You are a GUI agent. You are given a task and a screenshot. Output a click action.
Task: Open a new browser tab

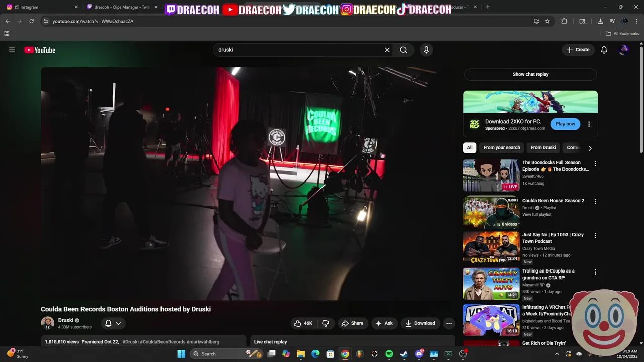click(x=487, y=7)
